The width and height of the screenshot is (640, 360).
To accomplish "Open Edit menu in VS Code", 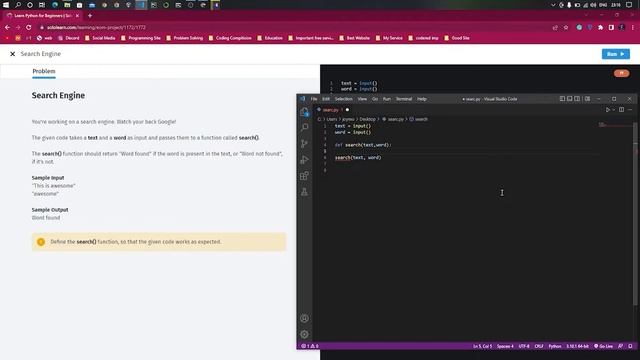I will pyautogui.click(x=326, y=99).
